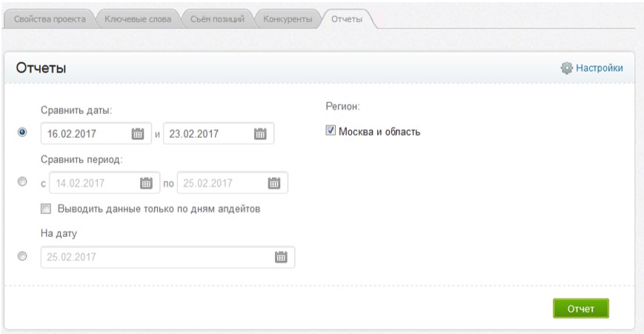Open calendar for the 23.02.2017 date field
This screenshot has width=644, height=334.
260,134
